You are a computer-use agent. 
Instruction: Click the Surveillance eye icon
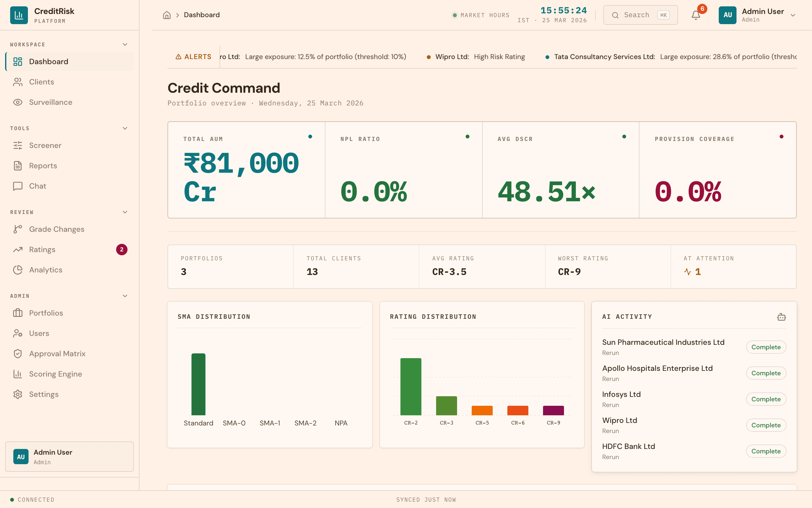tap(18, 102)
